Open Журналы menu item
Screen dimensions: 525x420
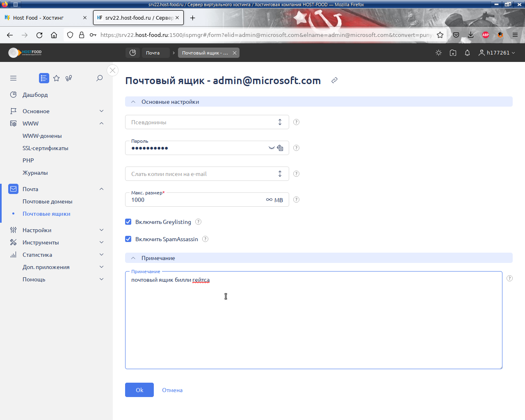[x=35, y=173]
